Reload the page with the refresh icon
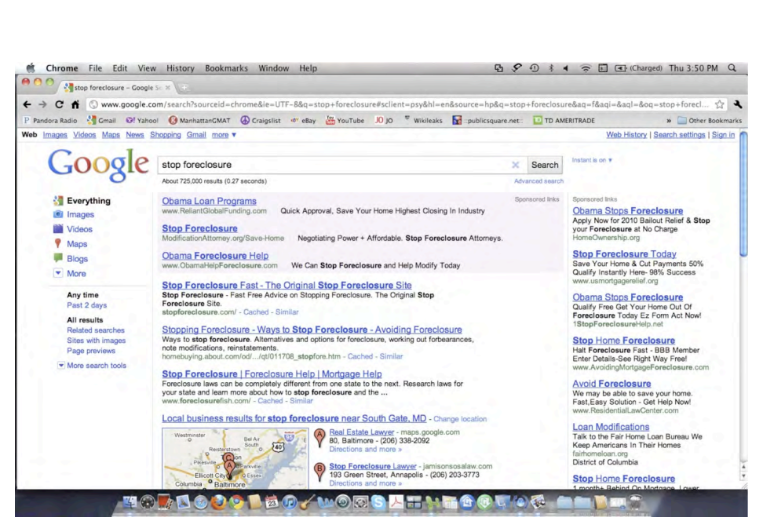This screenshot has height=532, width=763. coord(59,104)
